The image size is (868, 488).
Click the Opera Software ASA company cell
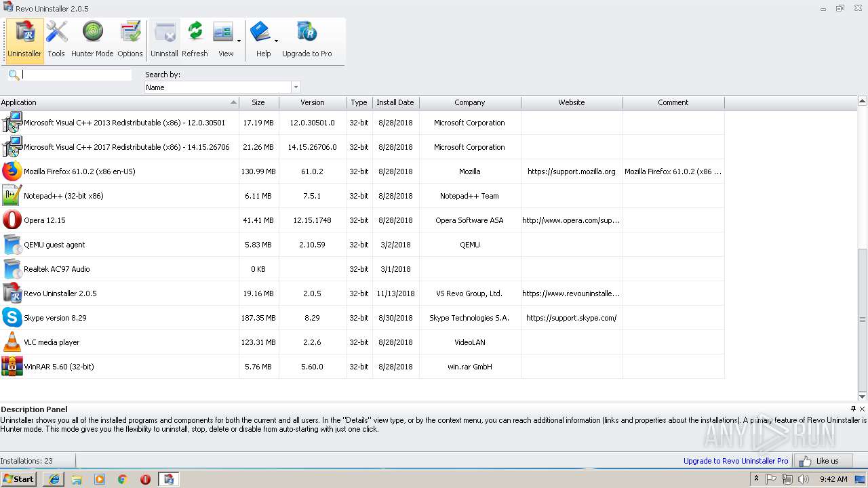470,220
